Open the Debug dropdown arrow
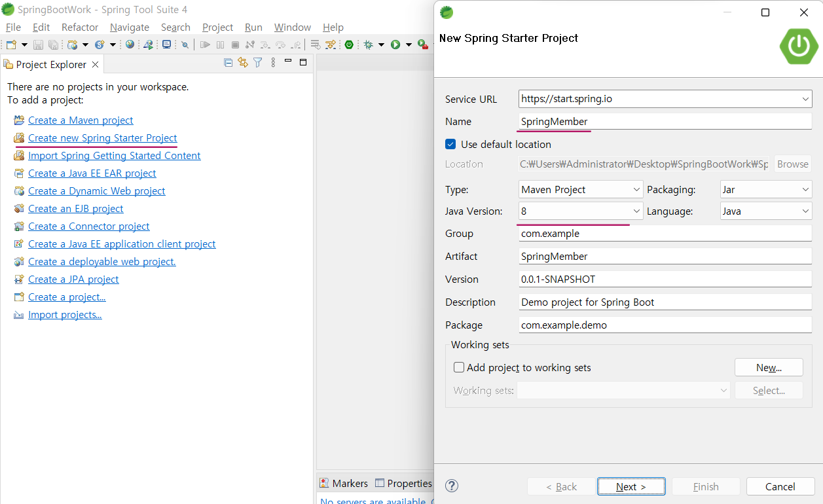 point(381,45)
